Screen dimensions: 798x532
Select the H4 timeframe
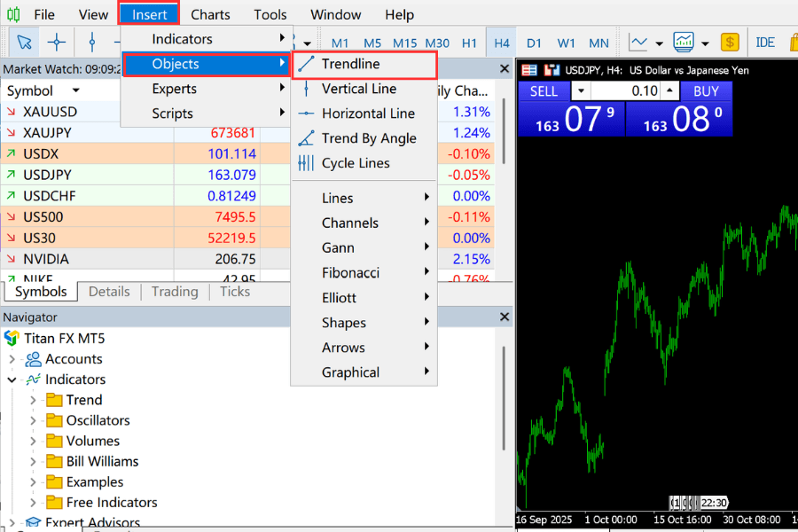(501, 43)
